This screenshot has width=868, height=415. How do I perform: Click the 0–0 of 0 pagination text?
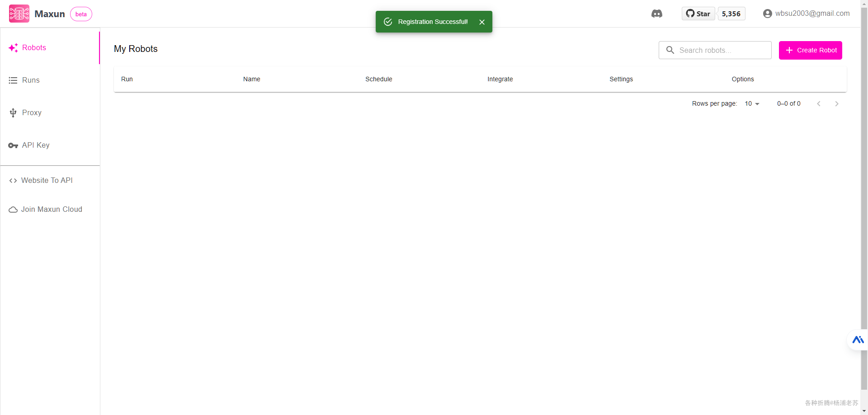789,103
